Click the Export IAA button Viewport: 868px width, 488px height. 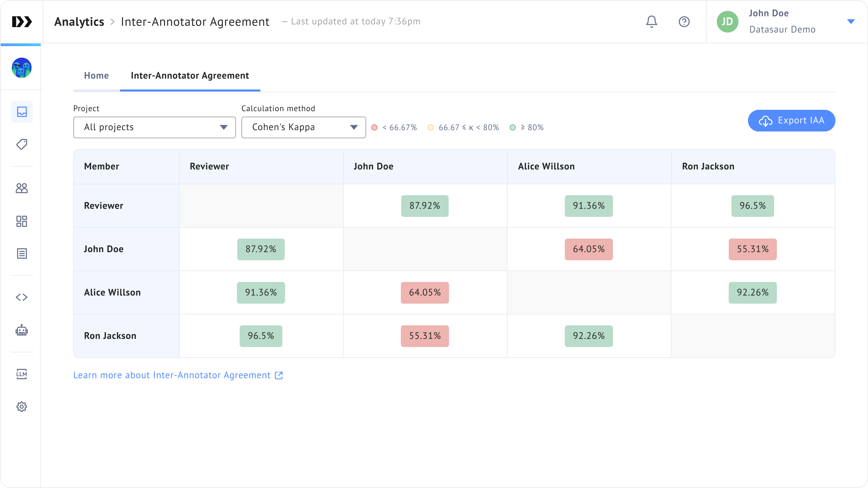[x=791, y=121]
